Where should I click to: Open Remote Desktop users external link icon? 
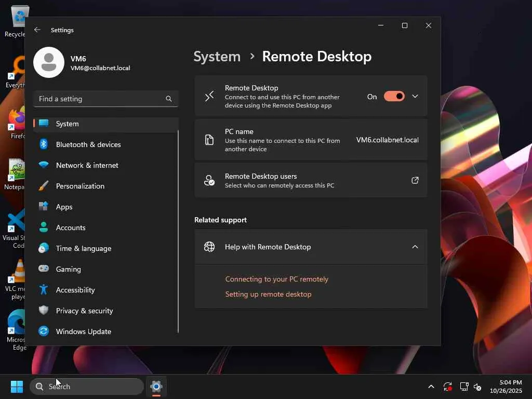[415, 180]
